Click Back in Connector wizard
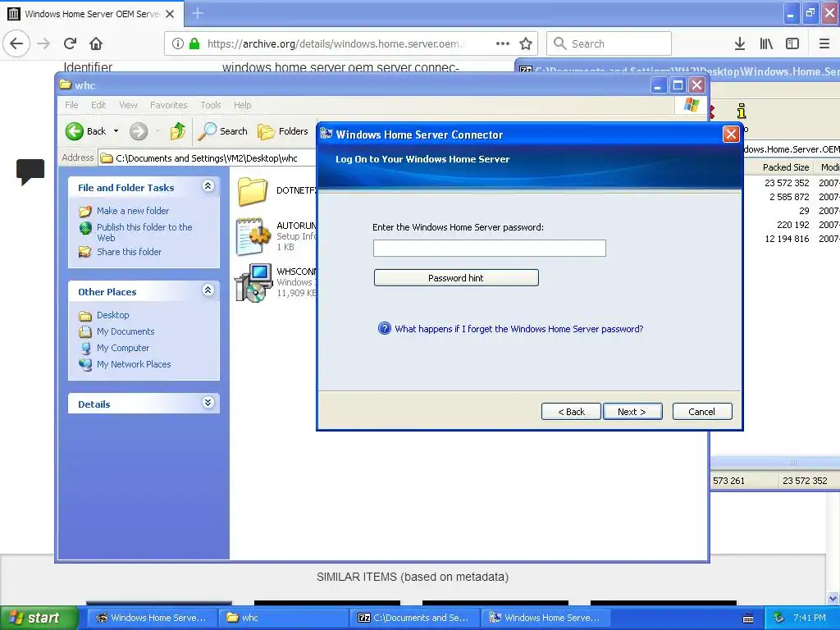 point(571,412)
